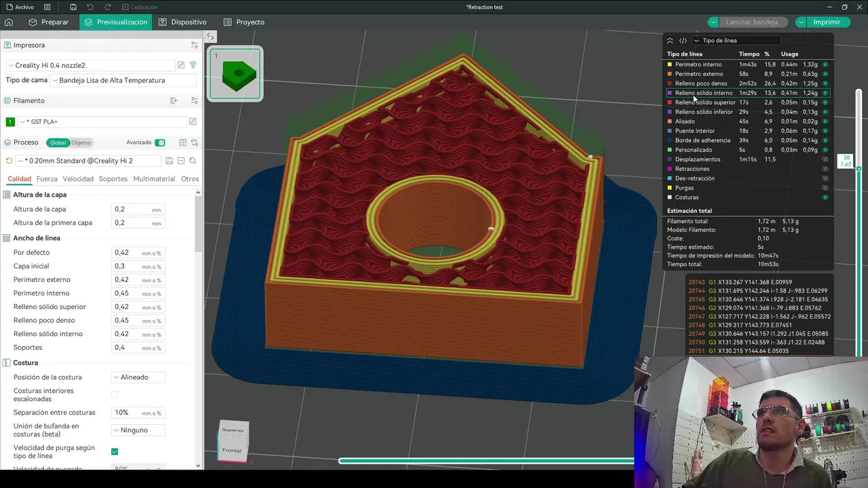
Task: Toggle the Avanzado switch
Action: (x=160, y=142)
